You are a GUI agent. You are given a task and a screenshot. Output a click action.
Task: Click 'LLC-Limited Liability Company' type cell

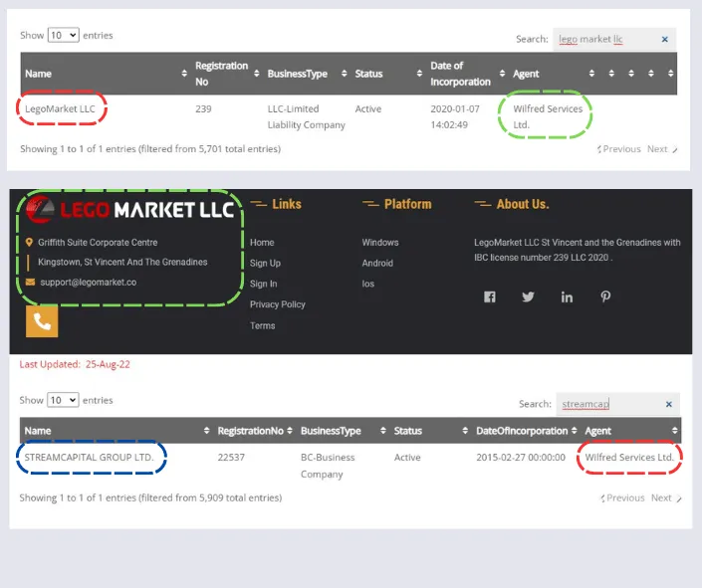pos(307,116)
